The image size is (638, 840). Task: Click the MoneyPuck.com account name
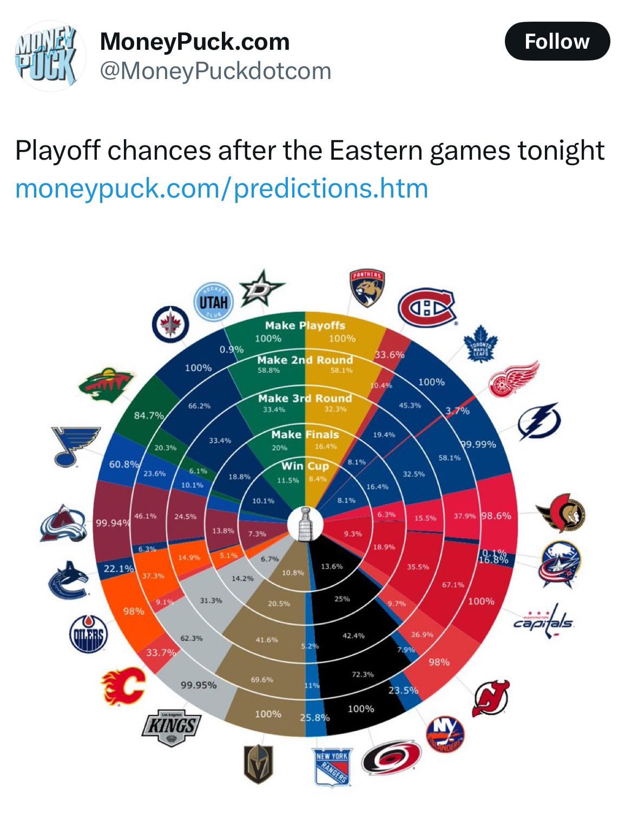click(x=195, y=42)
